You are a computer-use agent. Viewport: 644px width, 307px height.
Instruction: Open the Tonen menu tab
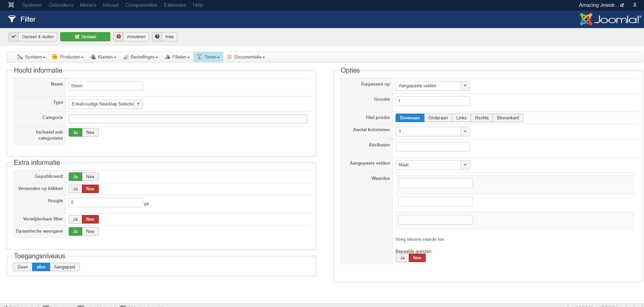pos(208,57)
